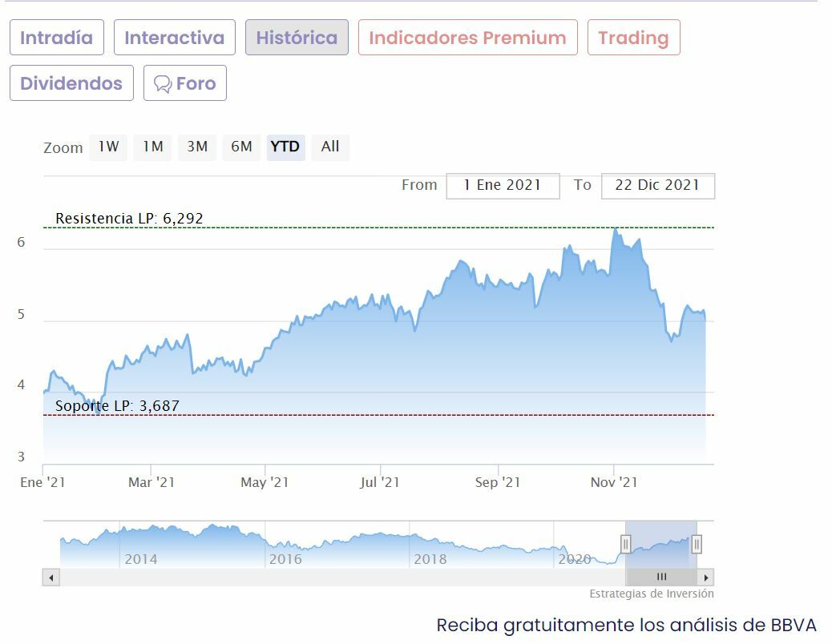Set zoom range to 1M

pos(152,147)
